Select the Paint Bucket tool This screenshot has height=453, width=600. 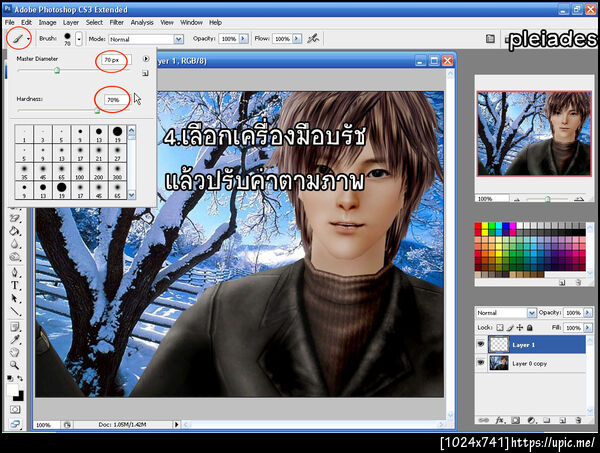[15, 231]
